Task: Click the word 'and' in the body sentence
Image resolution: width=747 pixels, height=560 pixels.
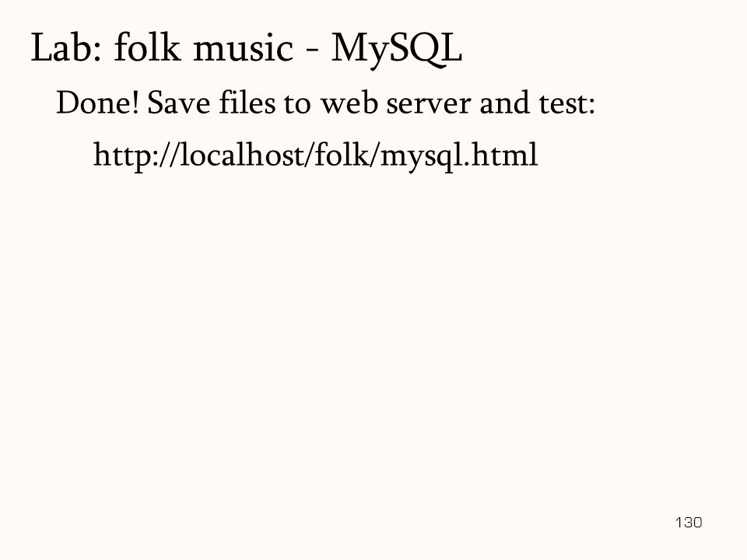Action: pyautogui.click(x=504, y=103)
